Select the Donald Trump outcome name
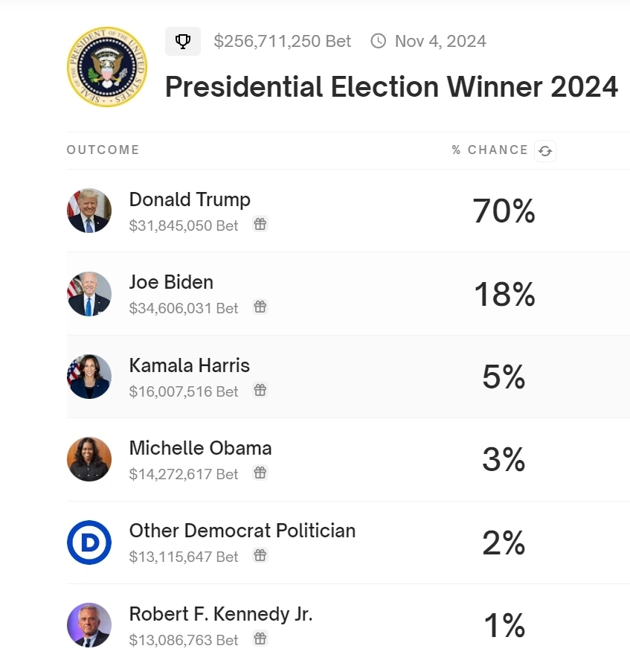The image size is (630, 672). point(190,199)
